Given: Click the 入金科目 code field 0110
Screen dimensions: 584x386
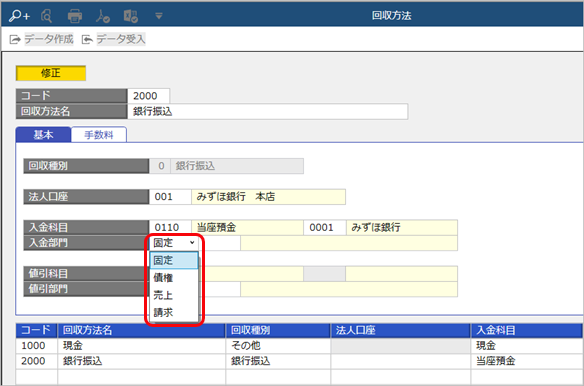Looking at the screenshot, I should (170, 227).
